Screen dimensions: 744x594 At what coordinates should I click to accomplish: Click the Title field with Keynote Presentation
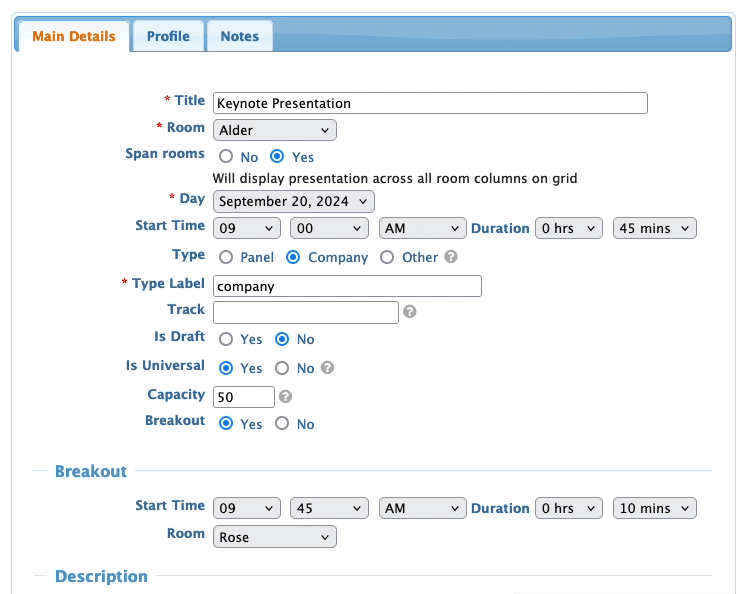click(x=430, y=103)
